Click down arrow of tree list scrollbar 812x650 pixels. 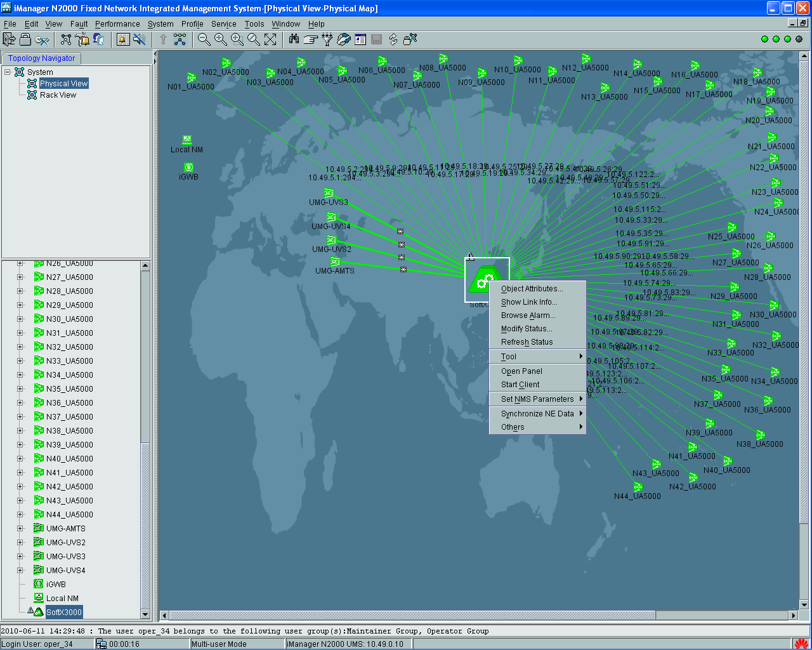[145, 614]
